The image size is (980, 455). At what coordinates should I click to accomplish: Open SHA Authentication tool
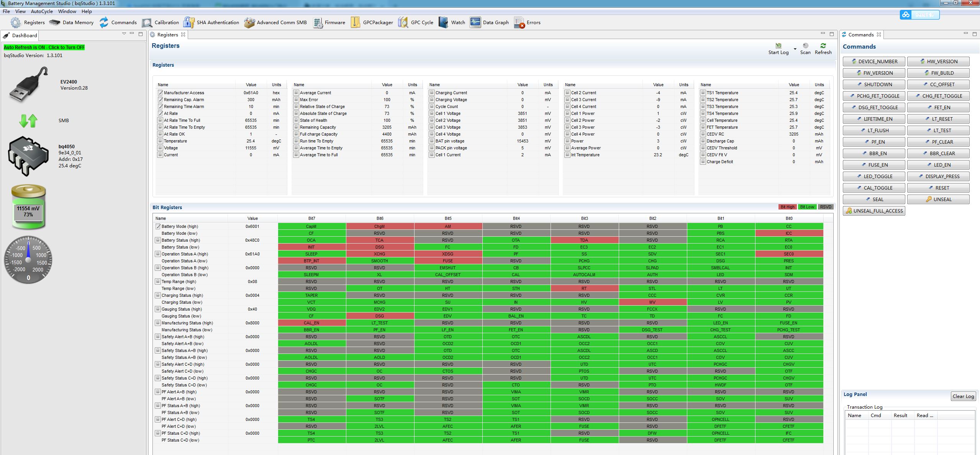coord(188,23)
